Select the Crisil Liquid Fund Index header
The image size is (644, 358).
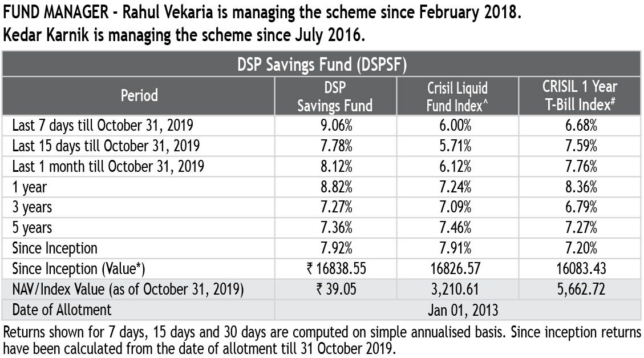(x=457, y=96)
